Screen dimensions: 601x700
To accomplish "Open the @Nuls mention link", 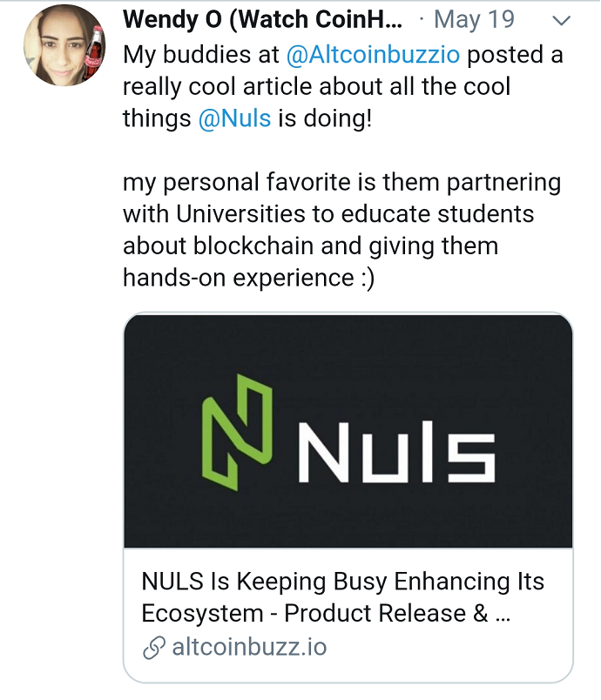I will (x=234, y=118).
